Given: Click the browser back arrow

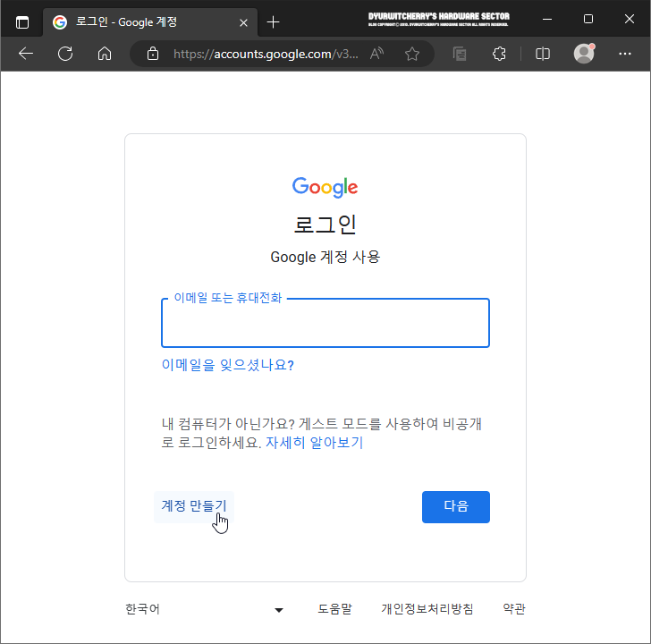Looking at the screenshot, I should [x=26, y=54].
